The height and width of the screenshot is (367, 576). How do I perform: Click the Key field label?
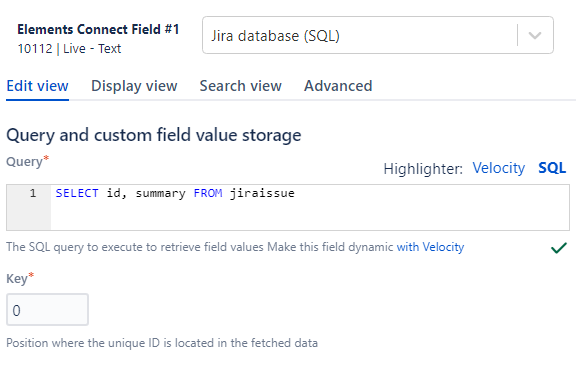pyautogui.click(x=19, y=278)
